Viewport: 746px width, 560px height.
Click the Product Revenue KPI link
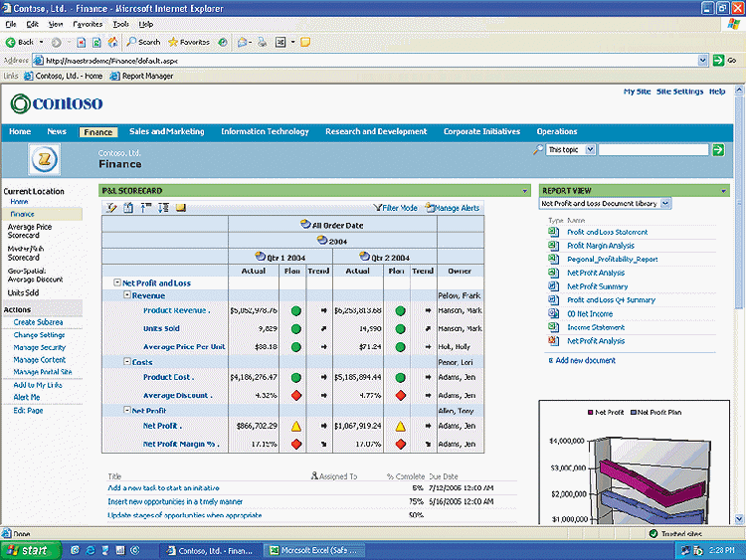pyautogui.click(x=176, y=310)
